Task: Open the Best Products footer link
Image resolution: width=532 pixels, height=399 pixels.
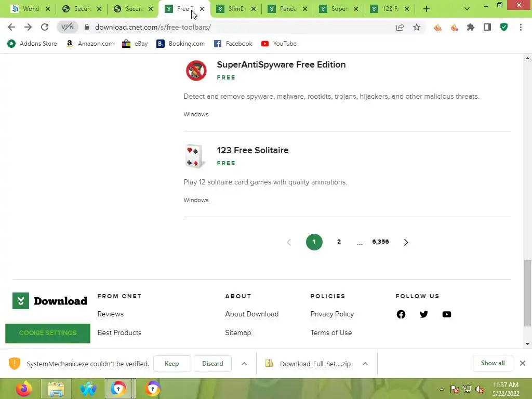Action: (x=119, y=332)
